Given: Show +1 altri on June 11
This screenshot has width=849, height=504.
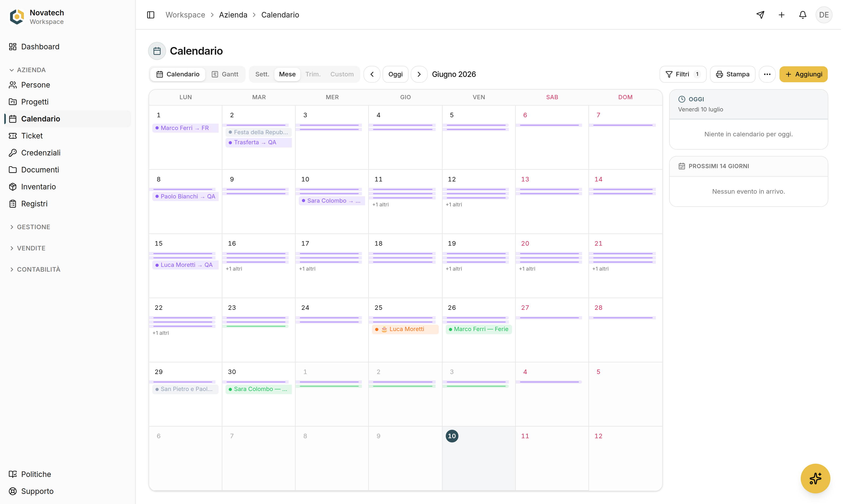Looking at the screenshot, I should [380, 205].
